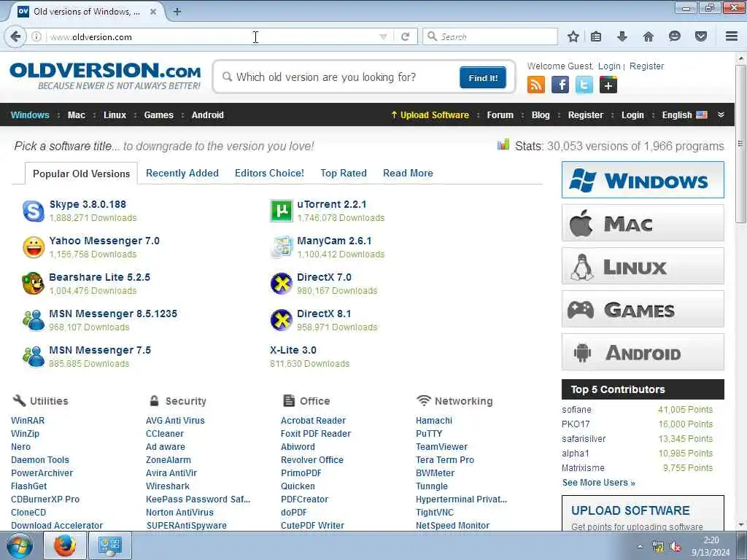
Task: Click the browser back arrow button
Action: click(16, 36)
